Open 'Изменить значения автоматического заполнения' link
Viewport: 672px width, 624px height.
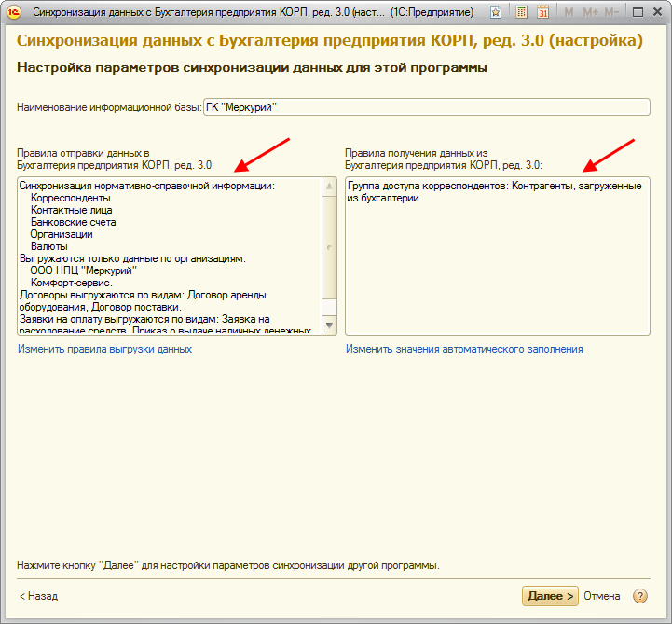click(464, 349)
